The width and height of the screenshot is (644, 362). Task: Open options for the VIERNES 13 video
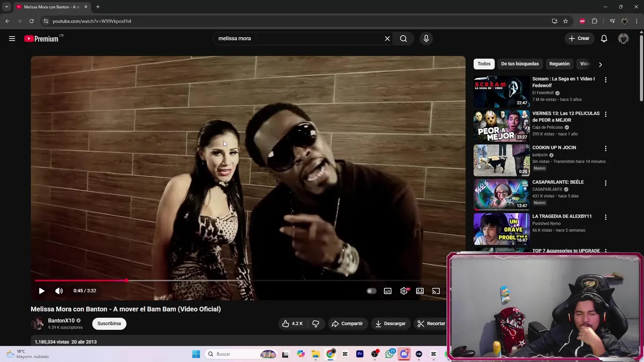[606, 114]
